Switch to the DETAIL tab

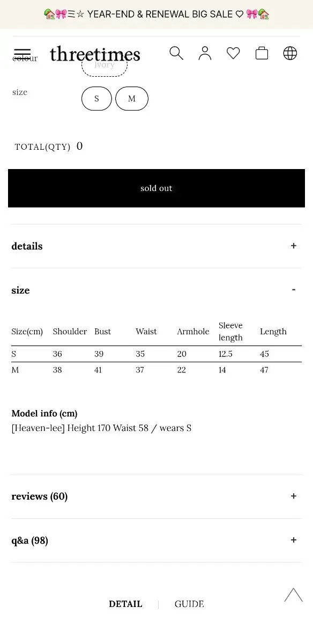(125, 604)
